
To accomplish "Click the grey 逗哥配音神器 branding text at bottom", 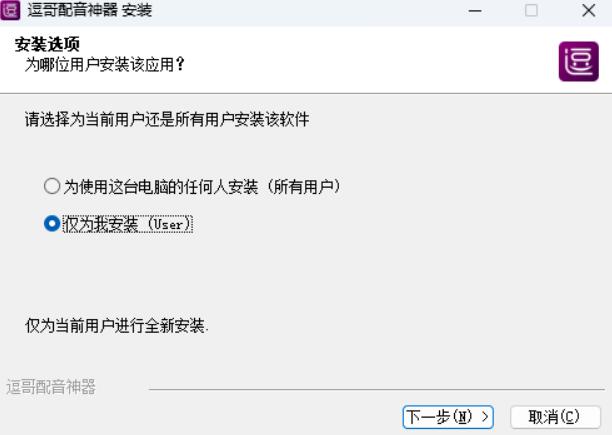I will point(51,387).
